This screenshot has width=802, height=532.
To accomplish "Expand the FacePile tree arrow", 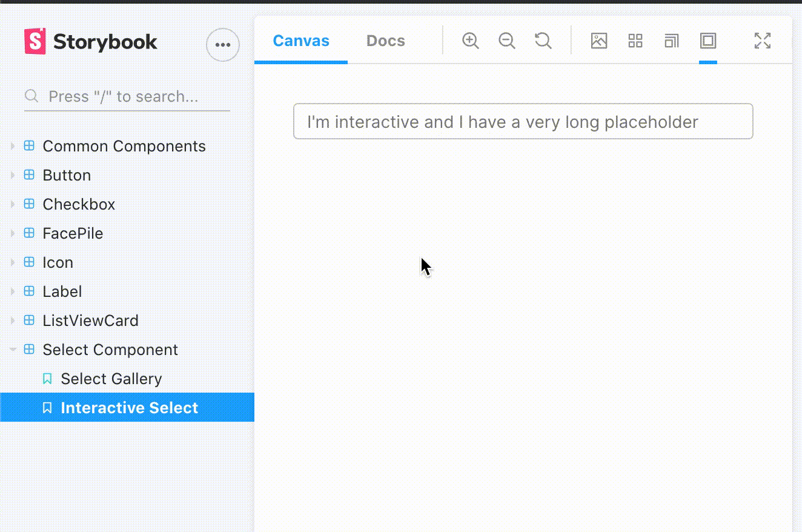I will click(13, 233).
